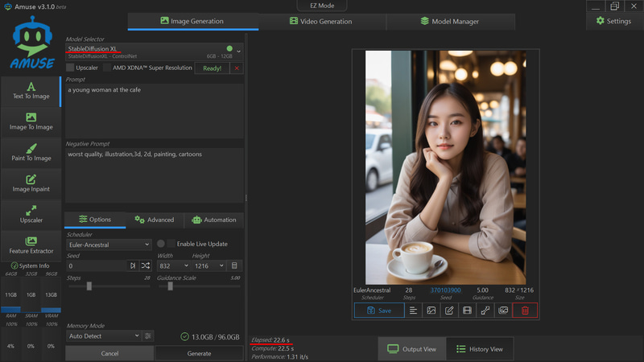The width and height of the screenshot is (644, 362).
Task: Send result to upscaler arrows icon
Action: (485, 311)
